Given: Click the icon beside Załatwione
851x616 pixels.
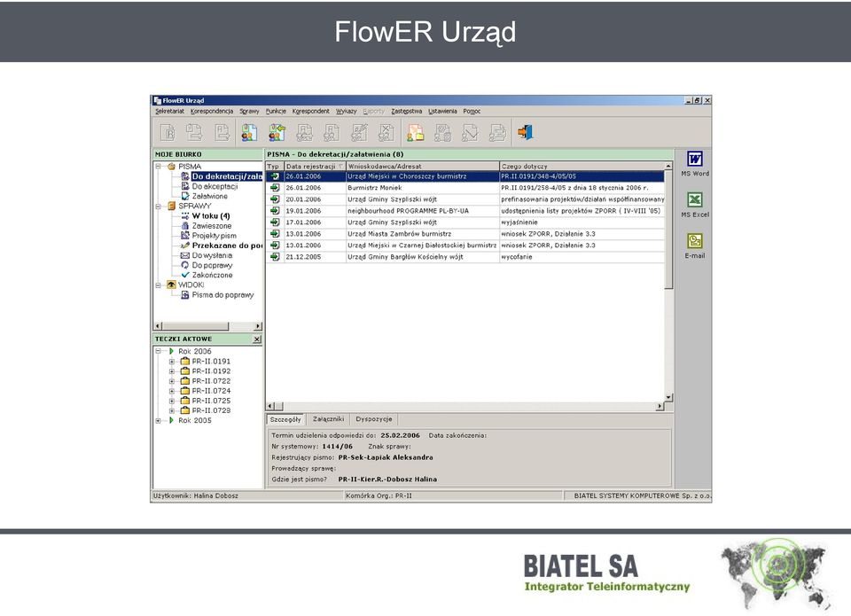Looking at the screenshot, I should 185,196.
